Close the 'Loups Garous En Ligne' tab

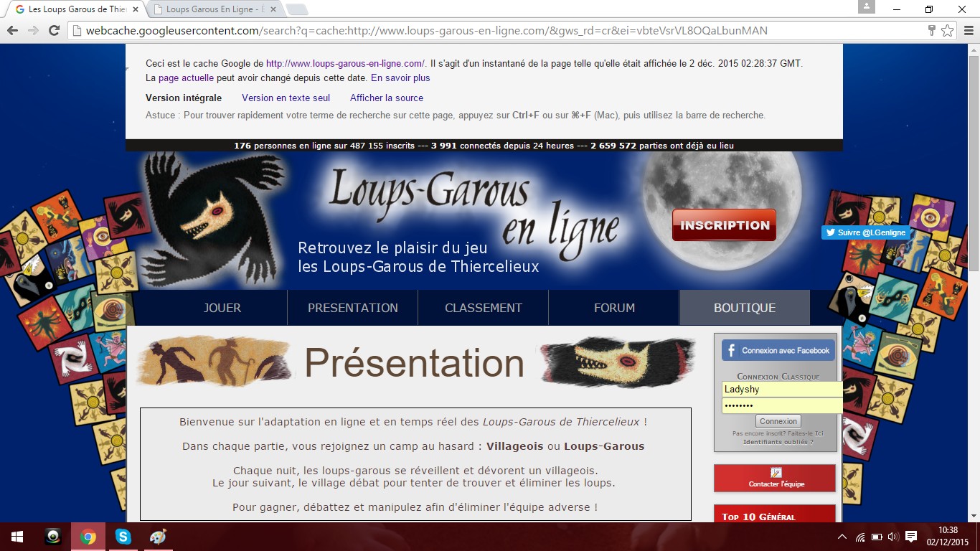coord(273,9)
